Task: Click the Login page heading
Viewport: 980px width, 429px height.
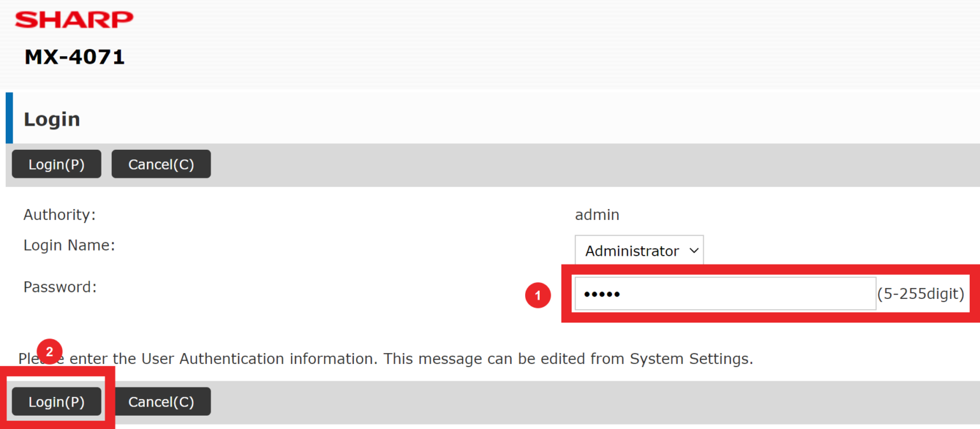Action: (52, 119)
